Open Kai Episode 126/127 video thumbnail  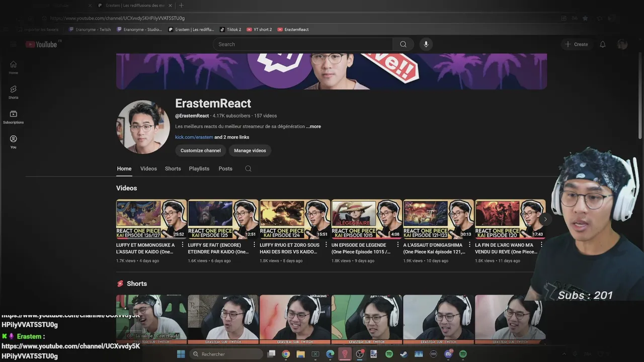(x=151, y=219)
